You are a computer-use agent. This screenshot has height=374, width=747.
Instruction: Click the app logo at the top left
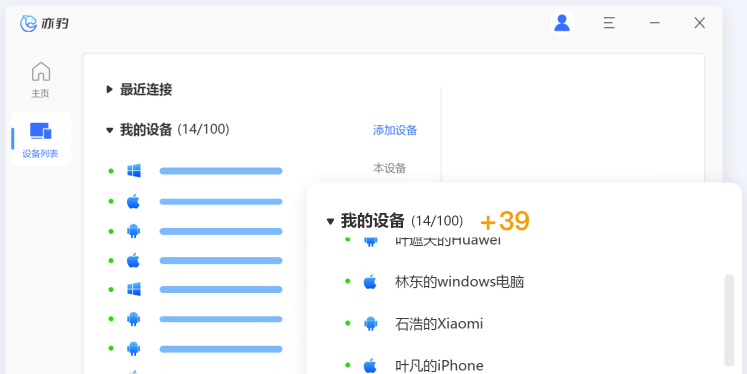[x=44, y=23]
